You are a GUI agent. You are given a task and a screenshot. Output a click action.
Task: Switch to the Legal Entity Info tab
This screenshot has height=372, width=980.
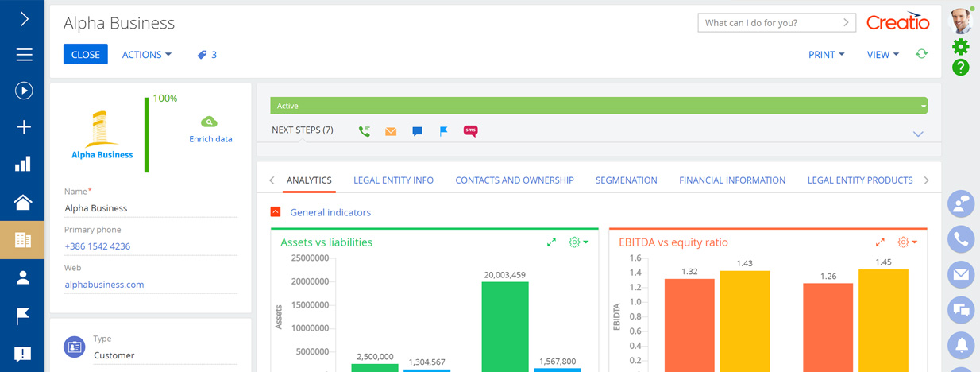393,180
